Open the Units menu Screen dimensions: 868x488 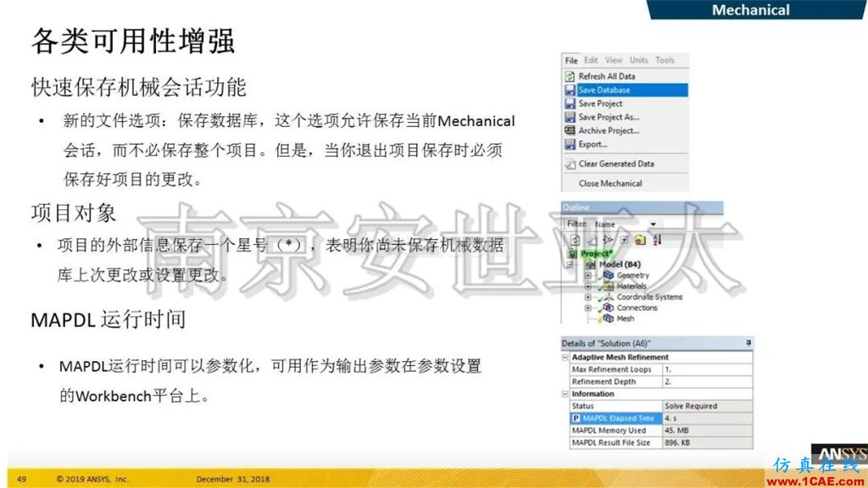[638, 60]
